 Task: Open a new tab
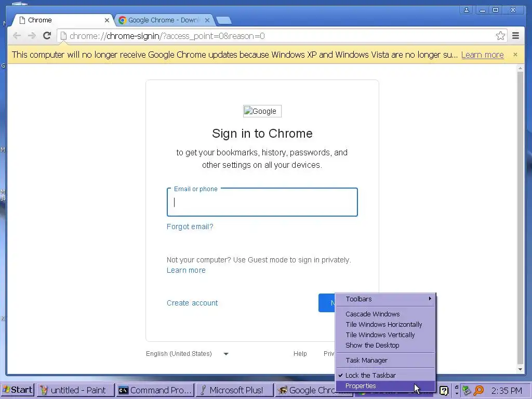pos(224,21)
